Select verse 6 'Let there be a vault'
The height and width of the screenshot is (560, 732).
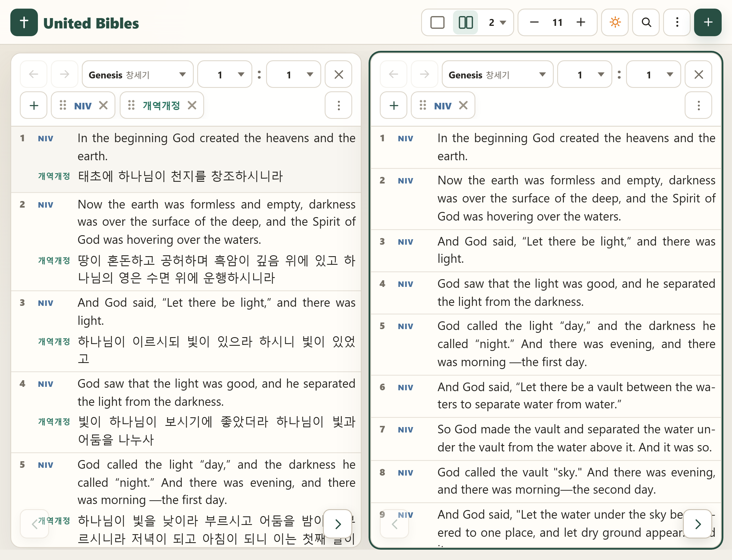(x=576, y=396)
